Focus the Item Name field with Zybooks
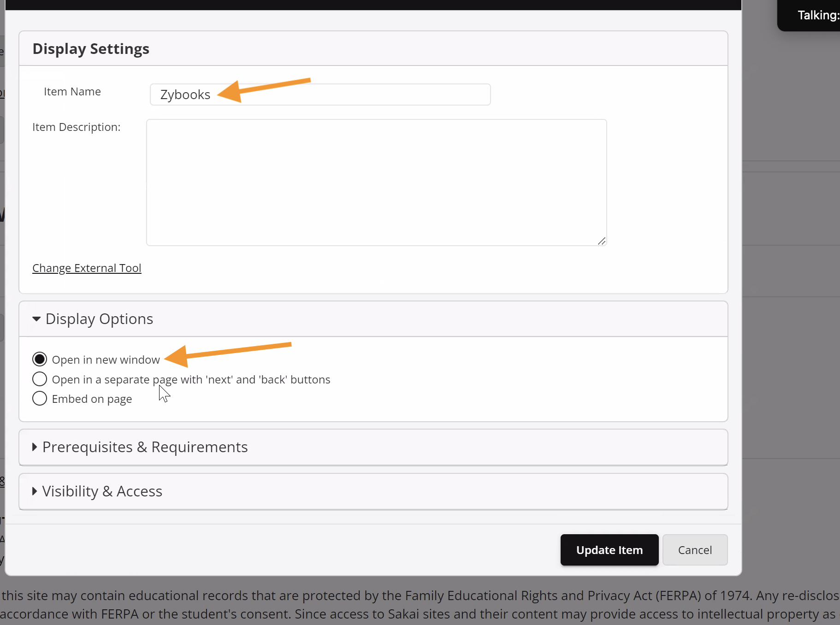 [320, 94]
